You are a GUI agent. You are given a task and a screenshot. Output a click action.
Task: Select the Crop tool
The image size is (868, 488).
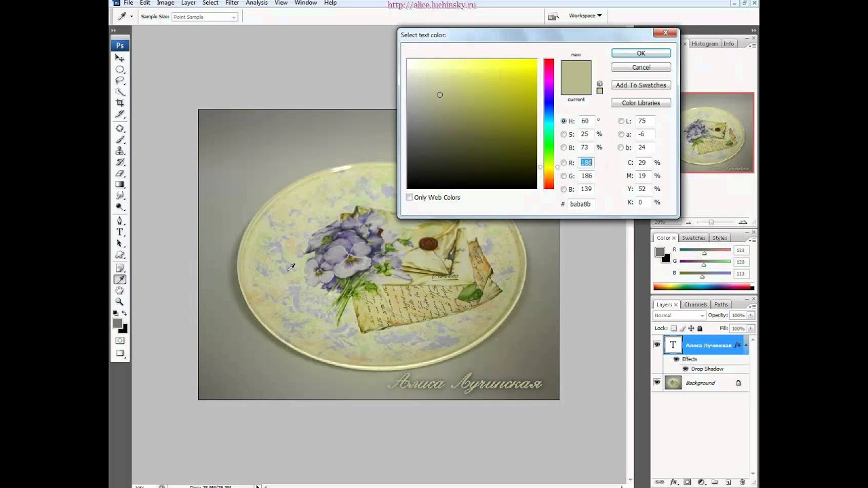coord(120,103)
